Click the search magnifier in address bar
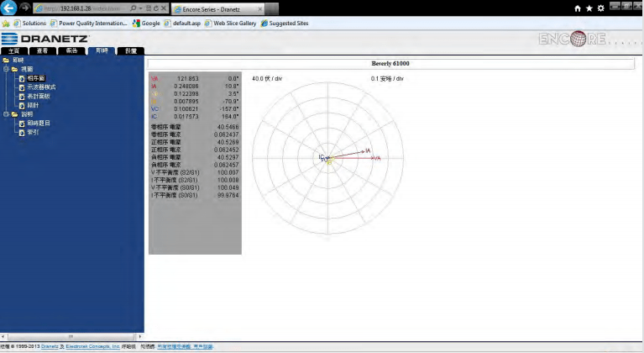644x353 pixels. click(x=135, y=8)
